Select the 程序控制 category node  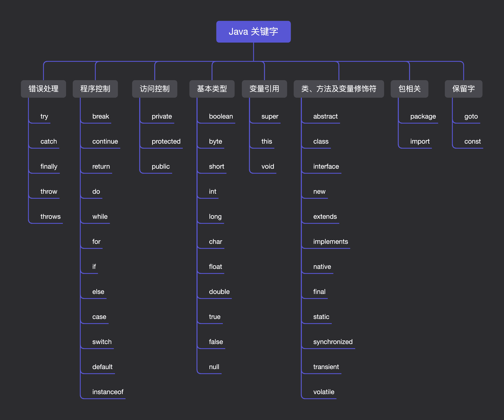click(x=95, y=89)
